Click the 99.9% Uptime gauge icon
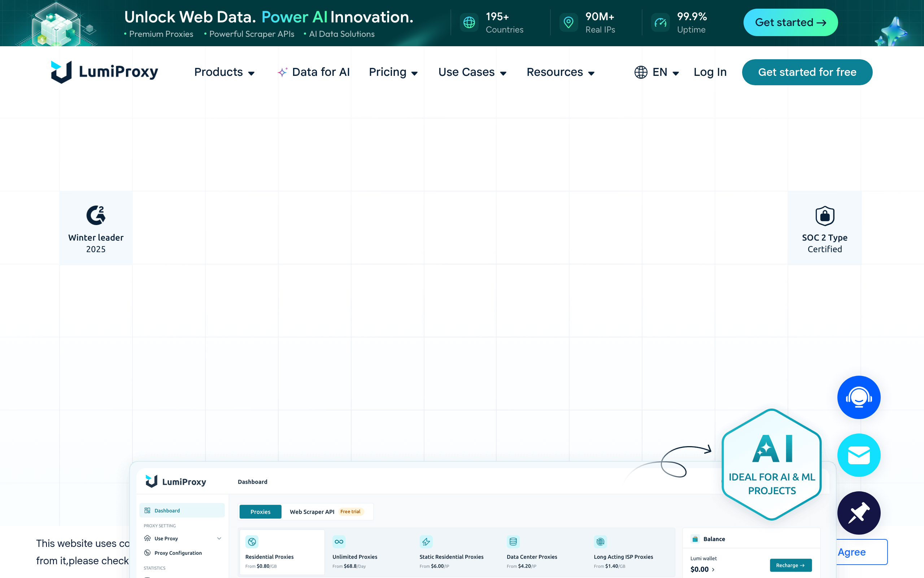This screenshot has width=924, height=578. coord(660,22)
